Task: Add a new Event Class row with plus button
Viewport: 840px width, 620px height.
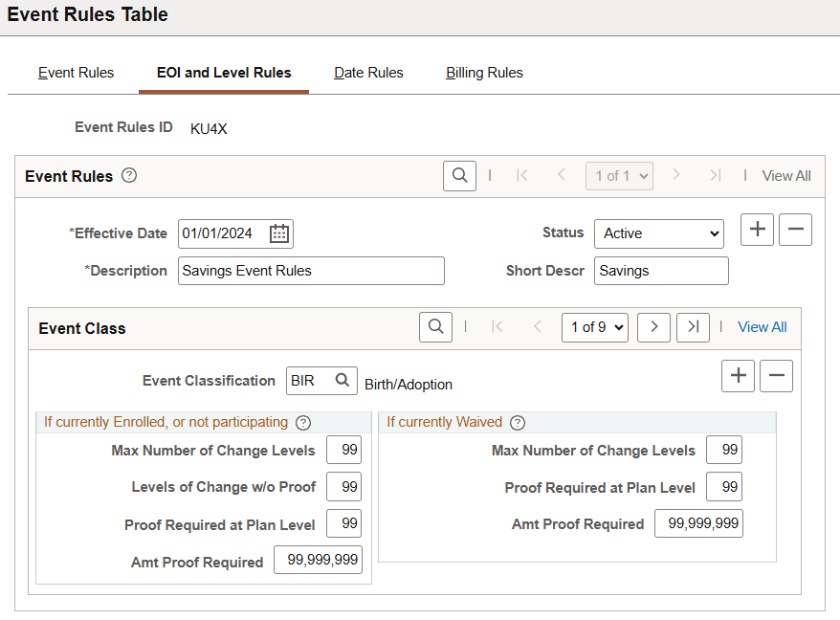Action: click(x=738, y=376)
